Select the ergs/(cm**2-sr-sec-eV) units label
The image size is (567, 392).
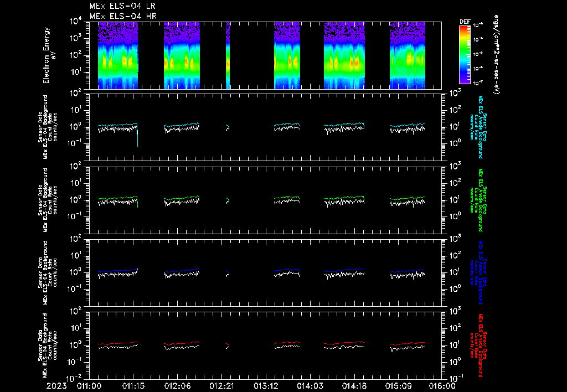497,55
